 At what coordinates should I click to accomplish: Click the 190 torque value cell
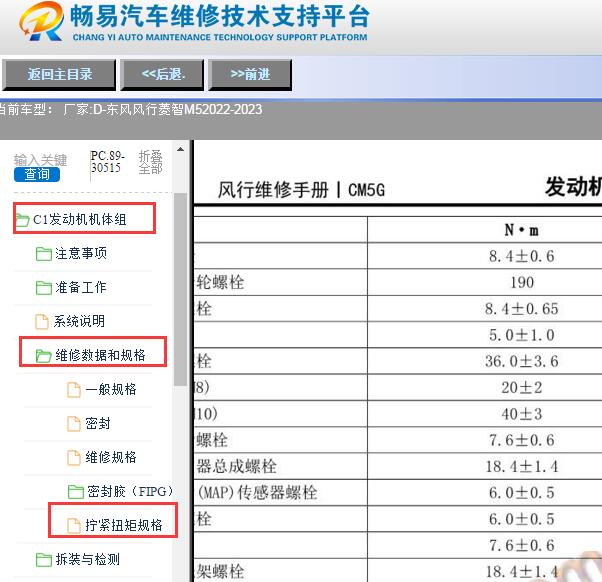522,283
